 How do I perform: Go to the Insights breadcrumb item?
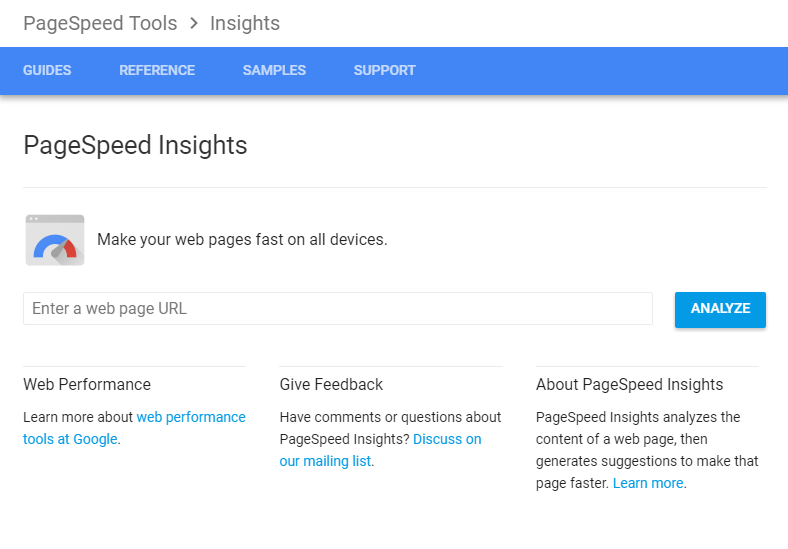point(245,23)
